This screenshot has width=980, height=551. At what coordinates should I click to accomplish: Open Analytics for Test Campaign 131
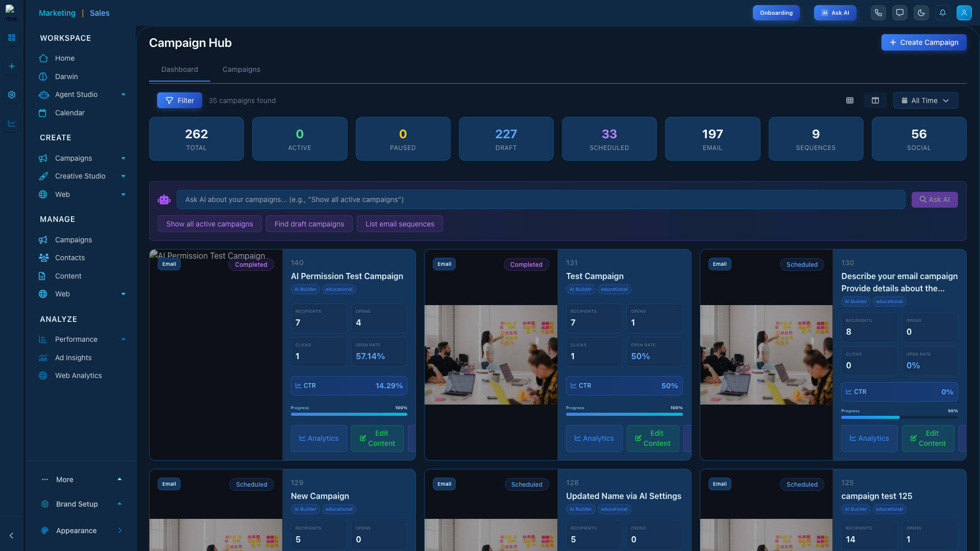pyautogui.click(x=594, y=438)
